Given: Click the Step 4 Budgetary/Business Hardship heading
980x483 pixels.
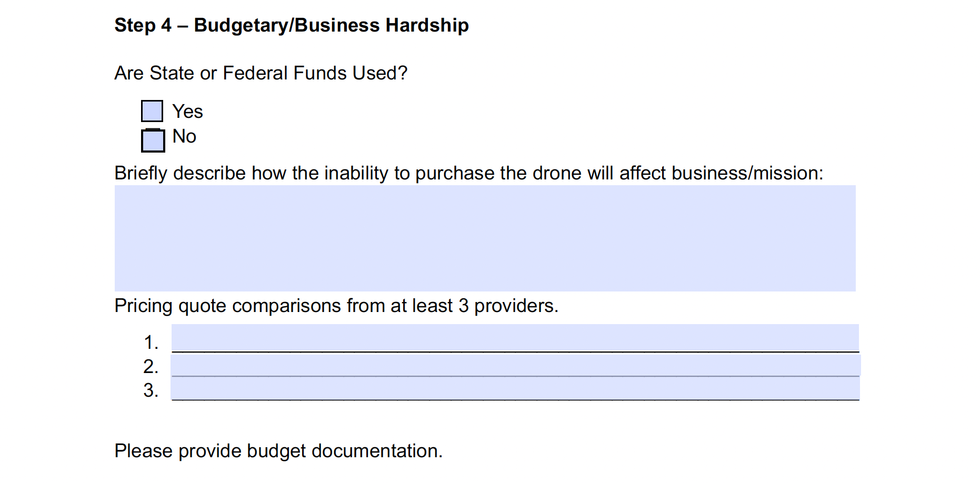Looking at the screenshot, I should 292,25.
